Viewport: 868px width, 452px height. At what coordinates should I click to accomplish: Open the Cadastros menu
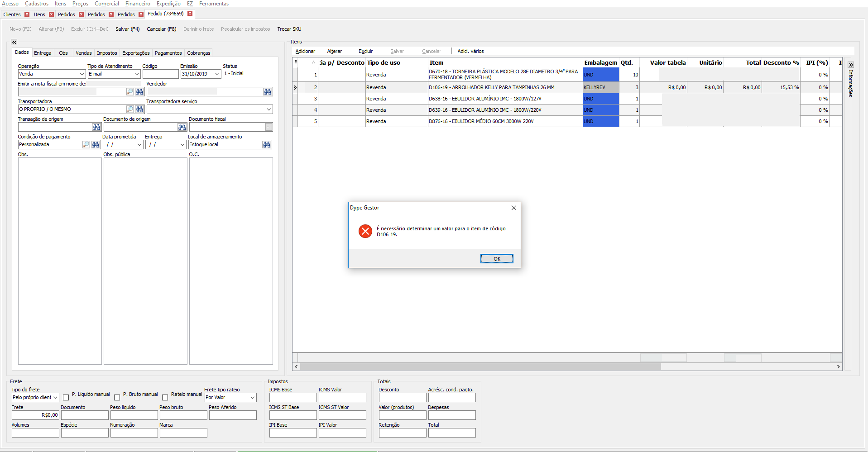37,4
